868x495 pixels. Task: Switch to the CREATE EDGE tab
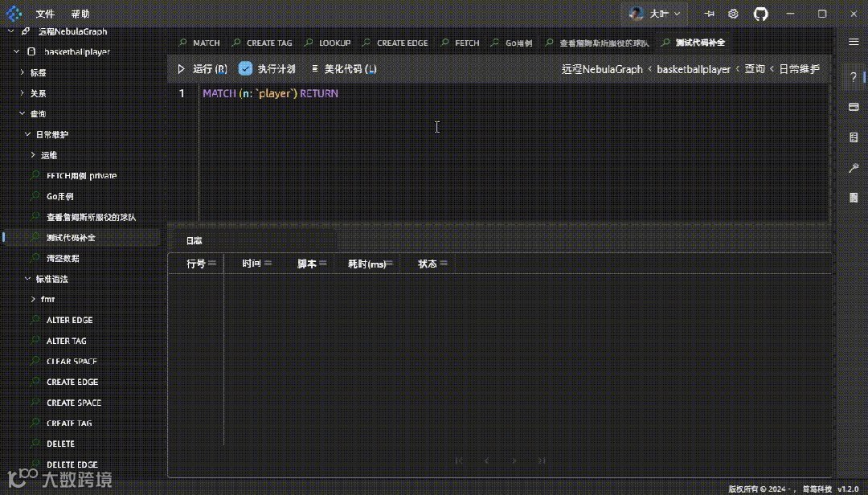tap(395, 43)
